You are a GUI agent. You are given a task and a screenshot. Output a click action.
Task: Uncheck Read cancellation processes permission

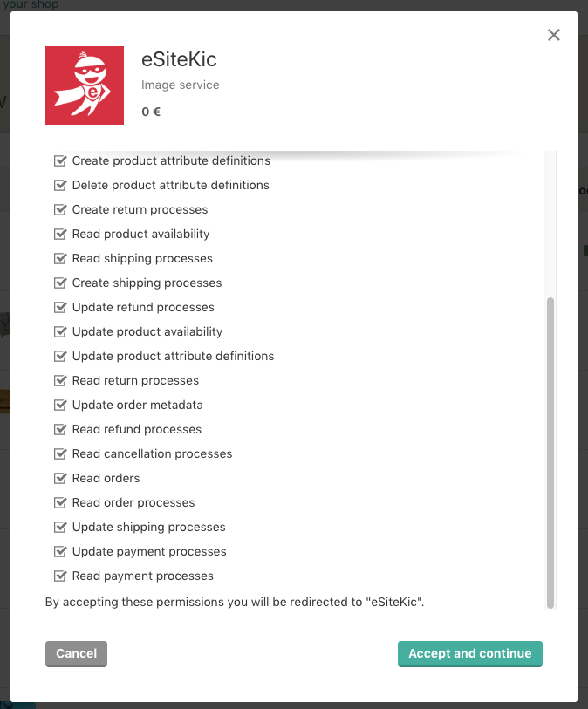tap(60, 453)
